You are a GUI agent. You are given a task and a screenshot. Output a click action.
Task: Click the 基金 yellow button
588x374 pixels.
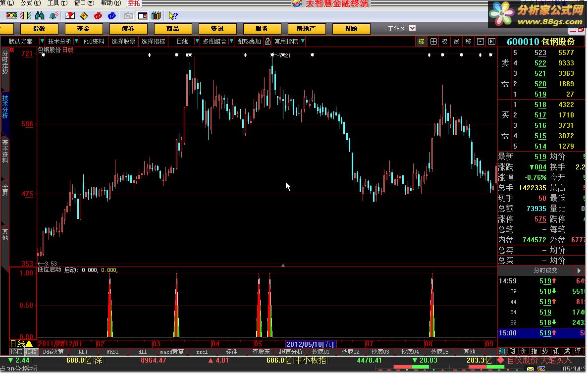(84, 29)
